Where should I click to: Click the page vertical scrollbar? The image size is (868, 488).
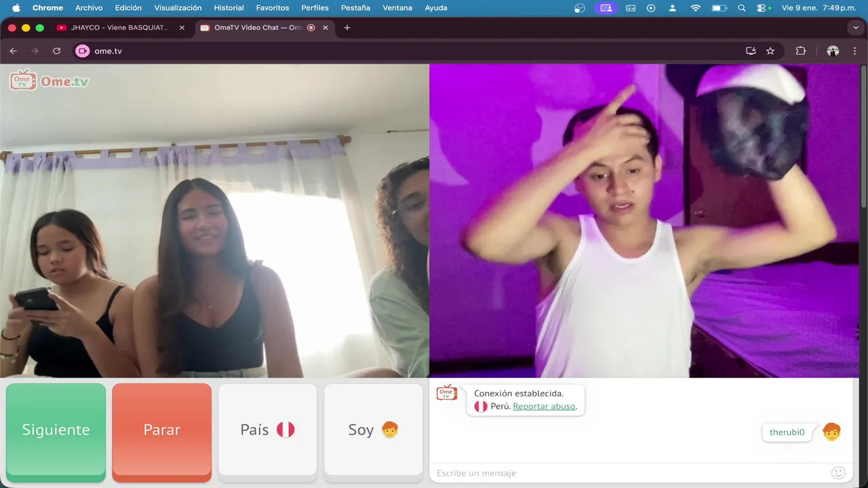pyautogui.click(x=863, y=136)
